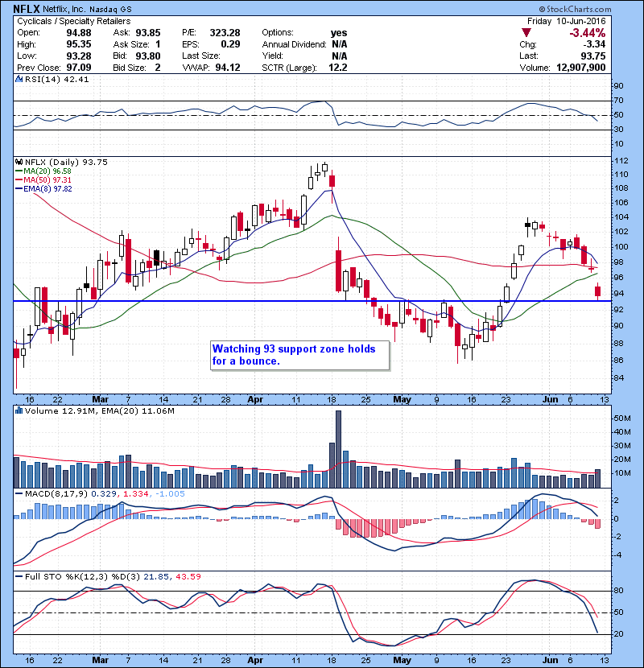Viewport: 644px width, 668px height.
Task: Click the Open value 94.88
Action: coord(79,33)
